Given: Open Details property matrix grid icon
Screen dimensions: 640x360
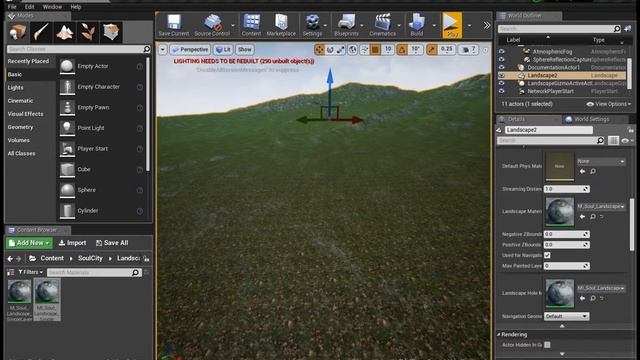Looking at the screenshot, I should point(613,140).
